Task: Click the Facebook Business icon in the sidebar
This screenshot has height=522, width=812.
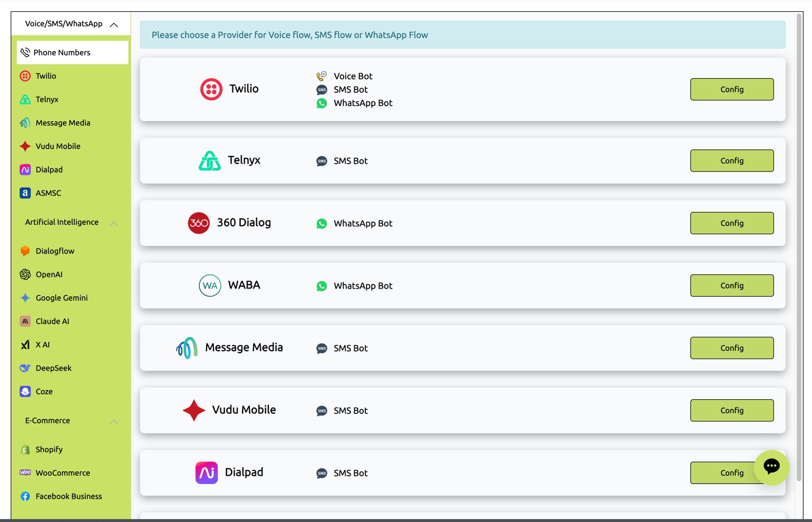Action: click(25, 496)
